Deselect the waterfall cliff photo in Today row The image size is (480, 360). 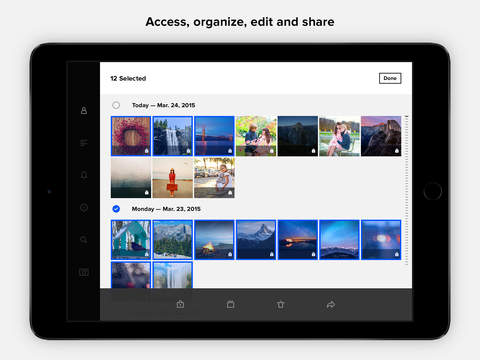click(x=173, y=136)
